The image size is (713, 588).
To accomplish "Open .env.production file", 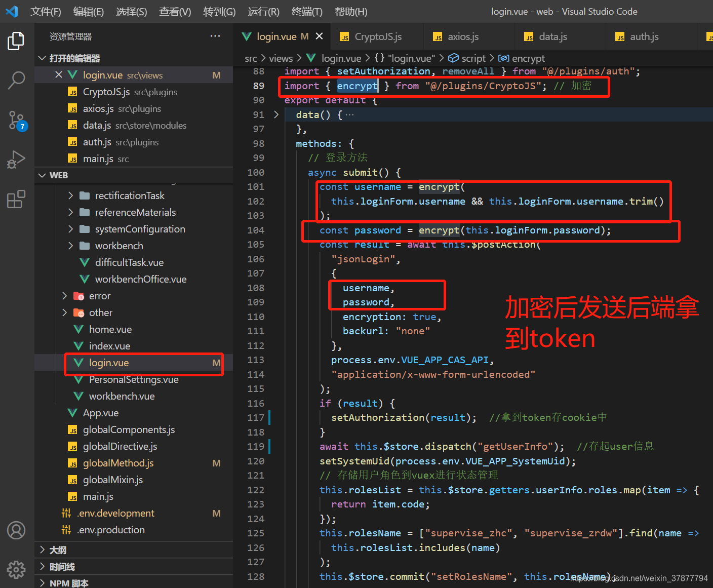I will [x=134, y=530].
